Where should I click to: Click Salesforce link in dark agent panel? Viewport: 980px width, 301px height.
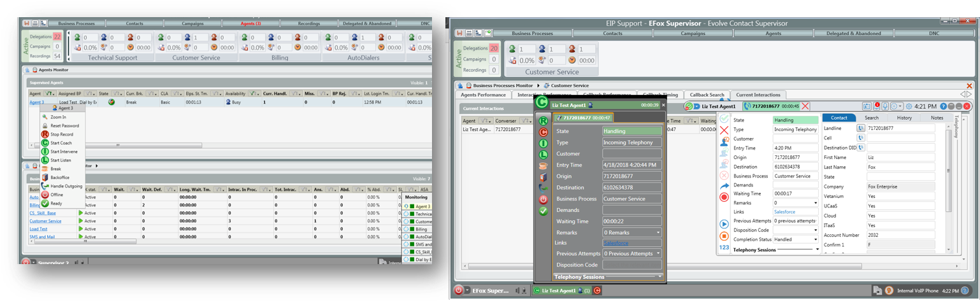click(x=616, y=243)
